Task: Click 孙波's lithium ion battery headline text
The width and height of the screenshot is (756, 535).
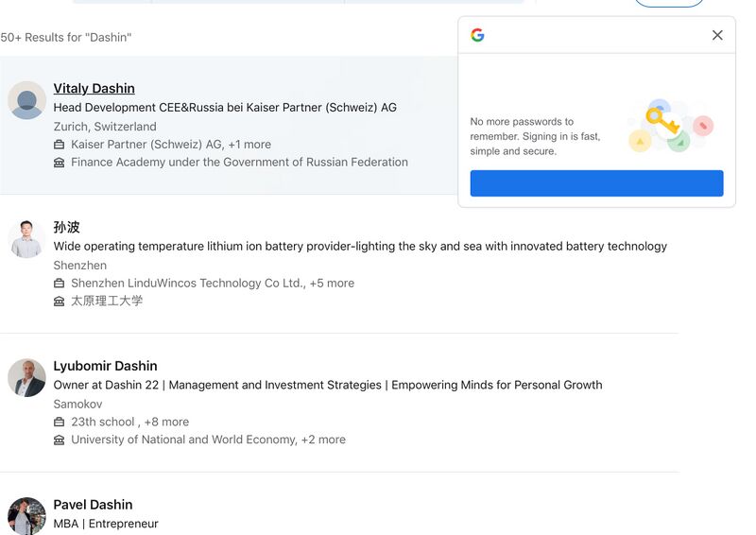Action: click(x=359, y=246)
